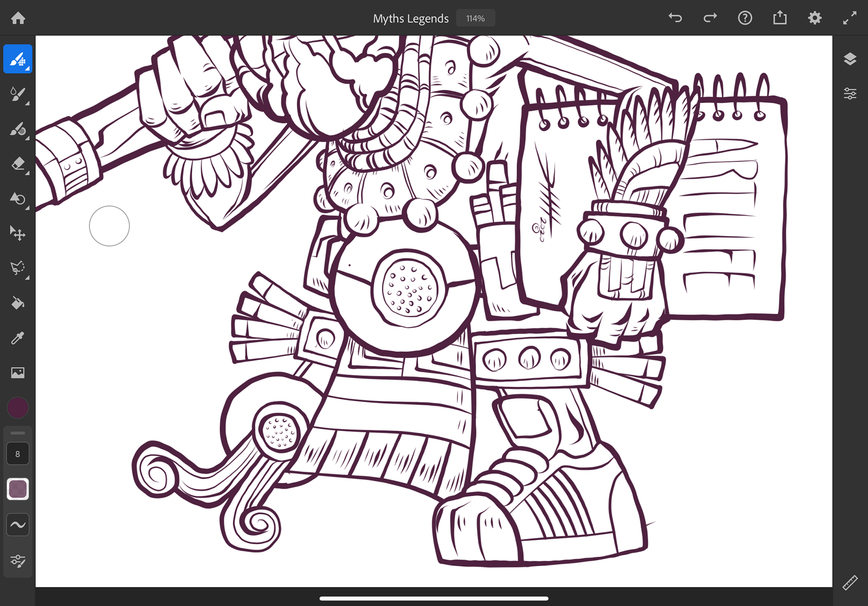868x606 pixels.
Task: Select the Vector brush tool
Action: (18, 129)
